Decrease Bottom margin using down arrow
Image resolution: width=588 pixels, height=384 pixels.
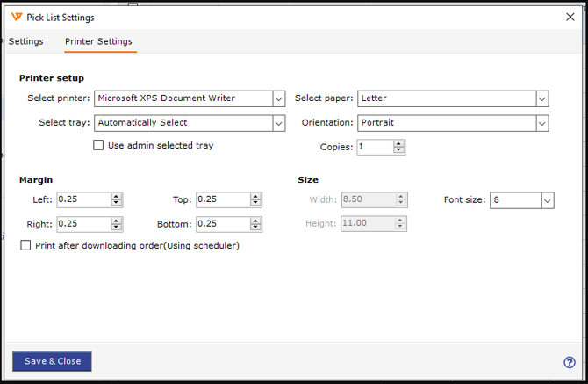[x=256, y=228]
